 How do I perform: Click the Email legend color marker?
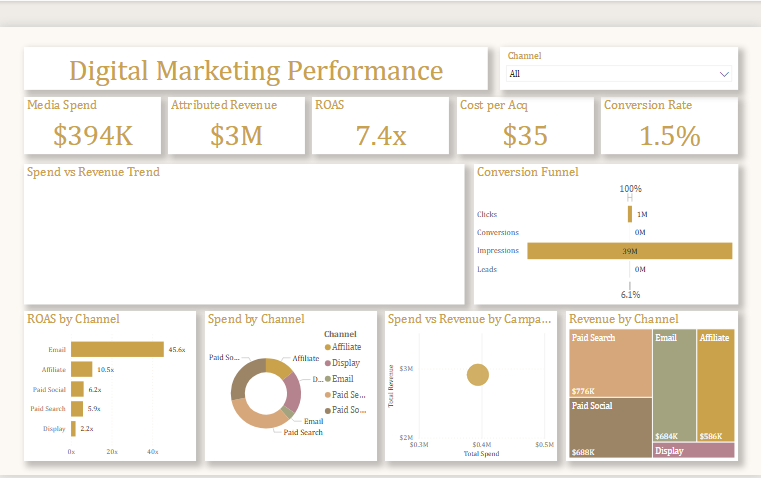click(x=328, y=379)
